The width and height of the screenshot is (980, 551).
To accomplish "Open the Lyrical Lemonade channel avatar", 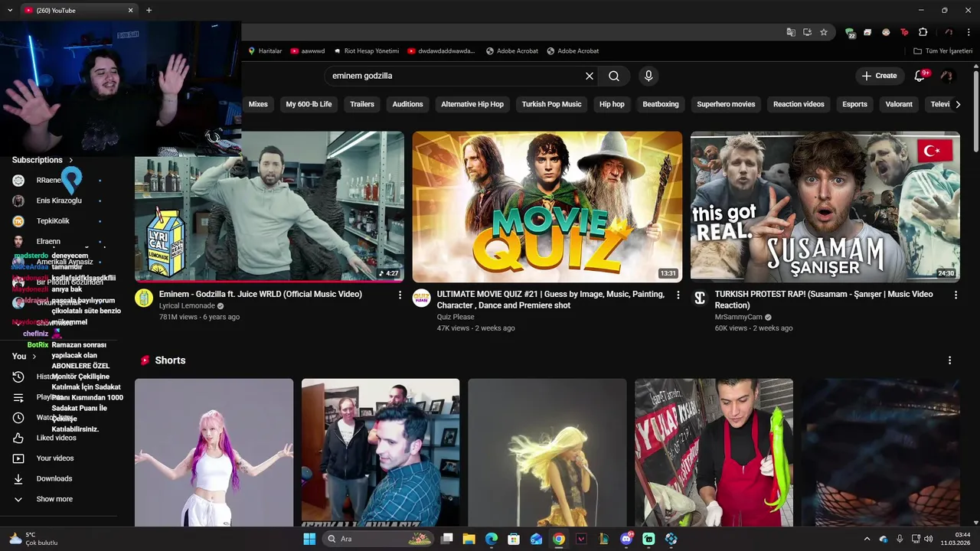I will [144, 298].
